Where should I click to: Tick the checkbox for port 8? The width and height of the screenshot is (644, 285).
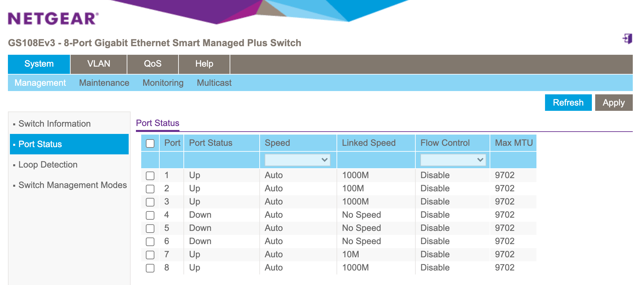coord(150,268)
